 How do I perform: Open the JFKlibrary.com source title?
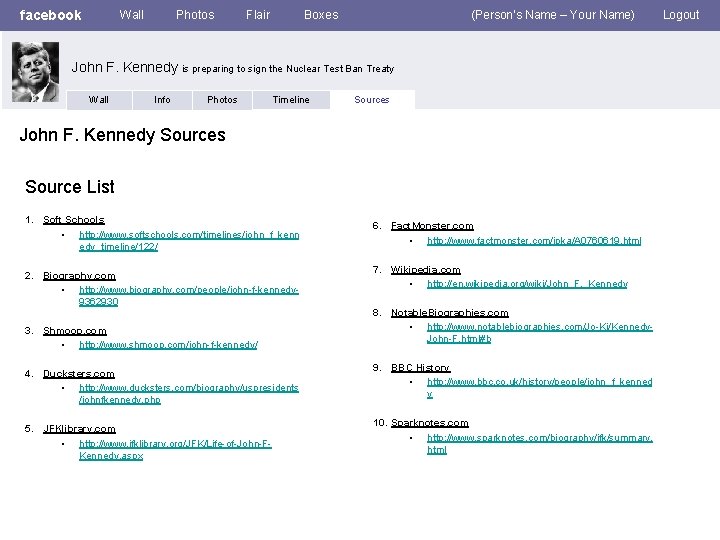pyautogui.click(x=79, y=428)
